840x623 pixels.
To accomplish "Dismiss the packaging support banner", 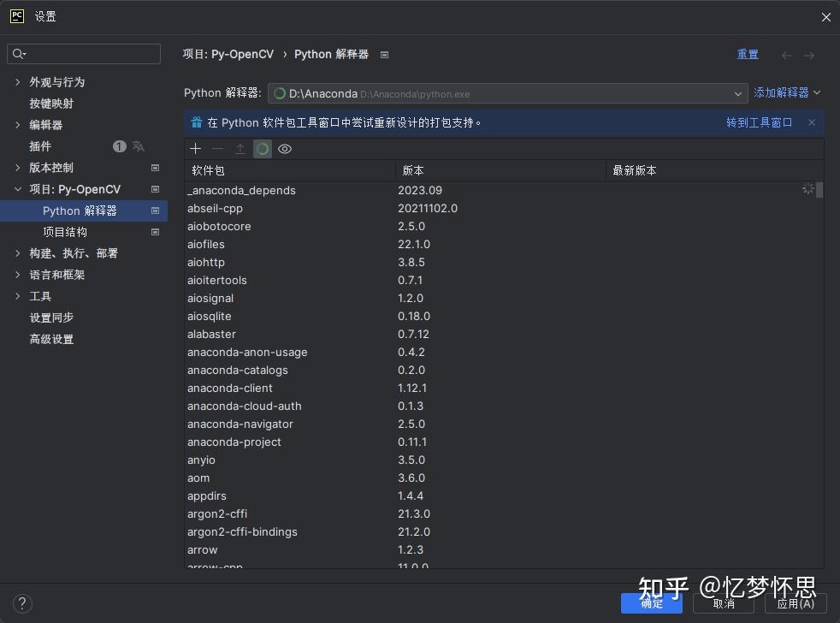I will tap(813, 122).
